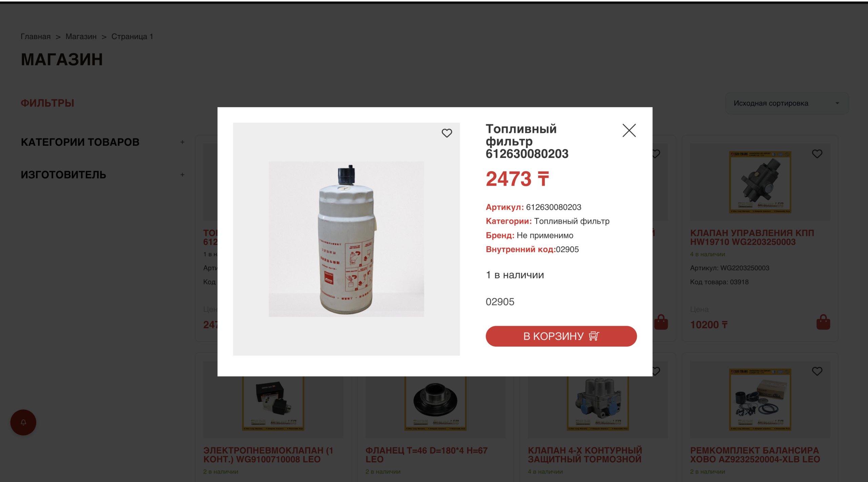This screenshot has width=868, height=482.
Task: Close the product quick view popup
Action: [629, 130]
